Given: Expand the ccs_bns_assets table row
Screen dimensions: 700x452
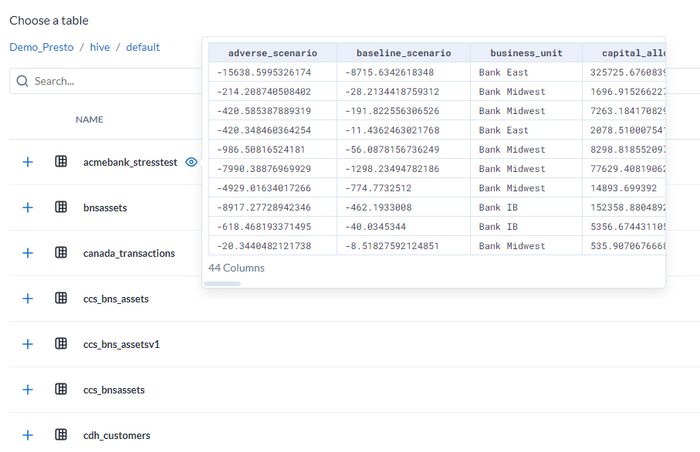Looking at the screenshot, I should point(28,299).
